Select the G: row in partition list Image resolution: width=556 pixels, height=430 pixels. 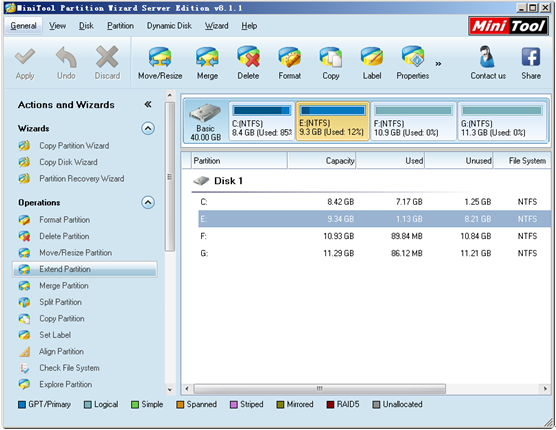point(374,253)
